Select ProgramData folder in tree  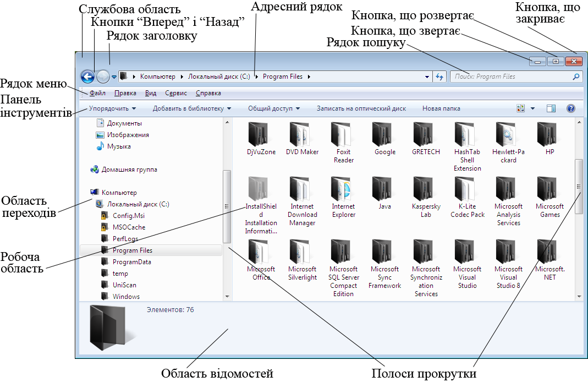pyautogui.click(x=127, y=262)
